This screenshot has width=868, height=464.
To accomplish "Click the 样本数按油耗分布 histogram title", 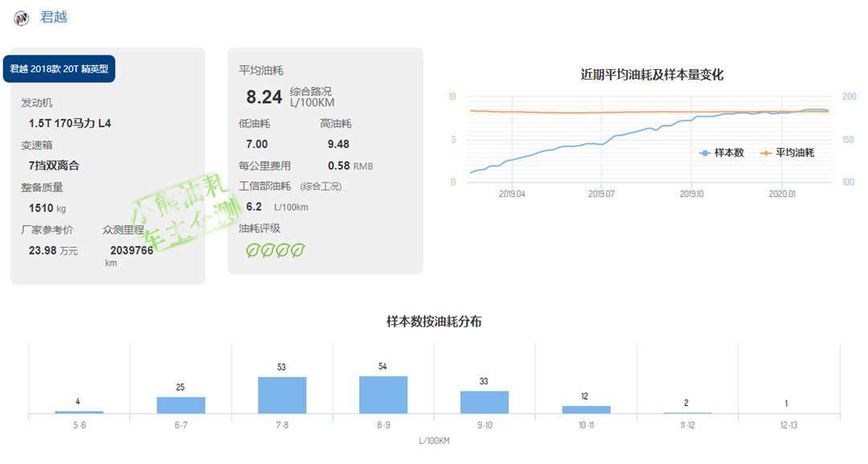I will (x=434, y=322).
